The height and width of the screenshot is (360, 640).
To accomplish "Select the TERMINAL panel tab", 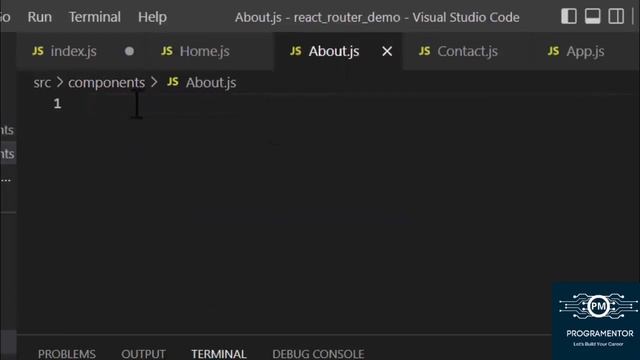I will [219, 353].
